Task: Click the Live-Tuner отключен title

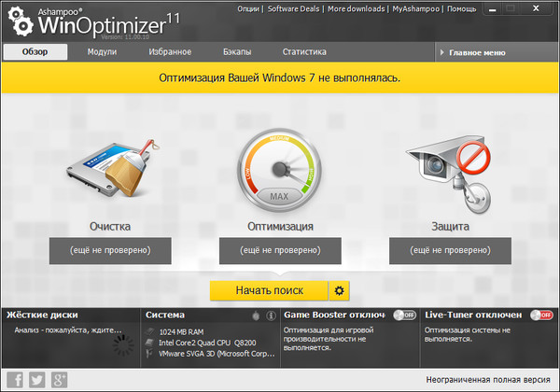Action: coord(473,315)
